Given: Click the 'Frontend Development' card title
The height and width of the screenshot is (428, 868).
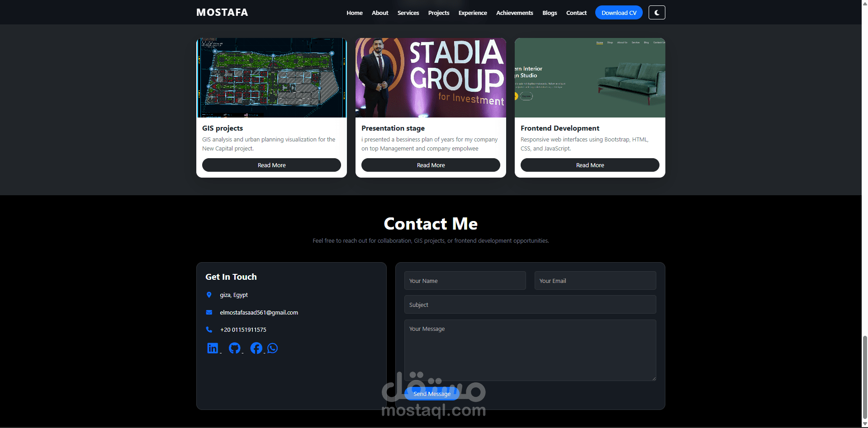Looking at the screenshot, I should pyautogui.click(x=560, y=128).
